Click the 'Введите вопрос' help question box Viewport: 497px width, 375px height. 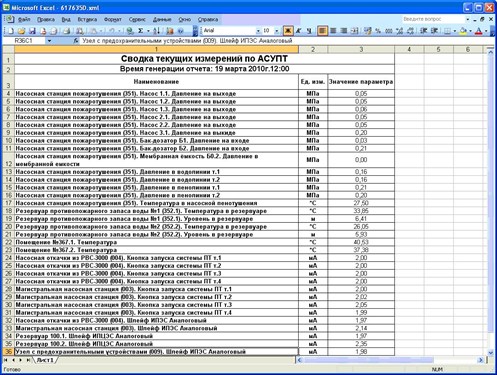coord(433,19)
